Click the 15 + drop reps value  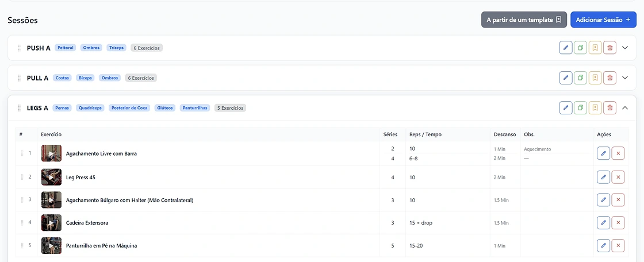[x=421, y=223]
